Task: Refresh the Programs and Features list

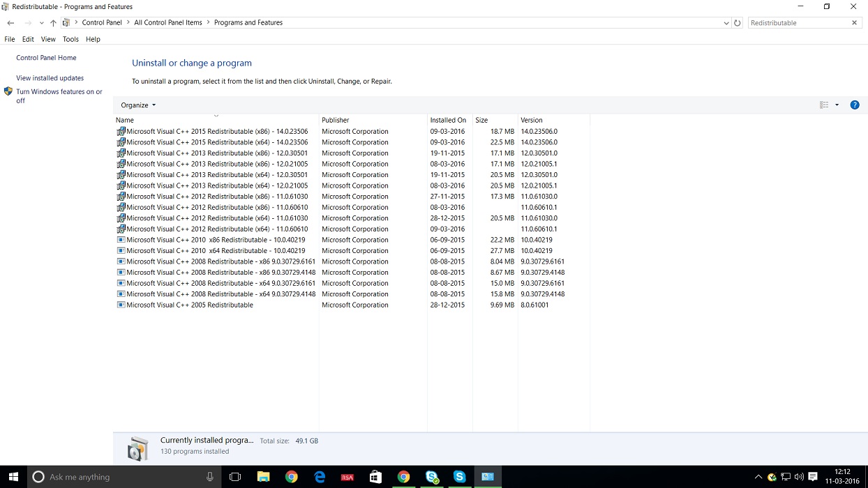Action: 738,23
